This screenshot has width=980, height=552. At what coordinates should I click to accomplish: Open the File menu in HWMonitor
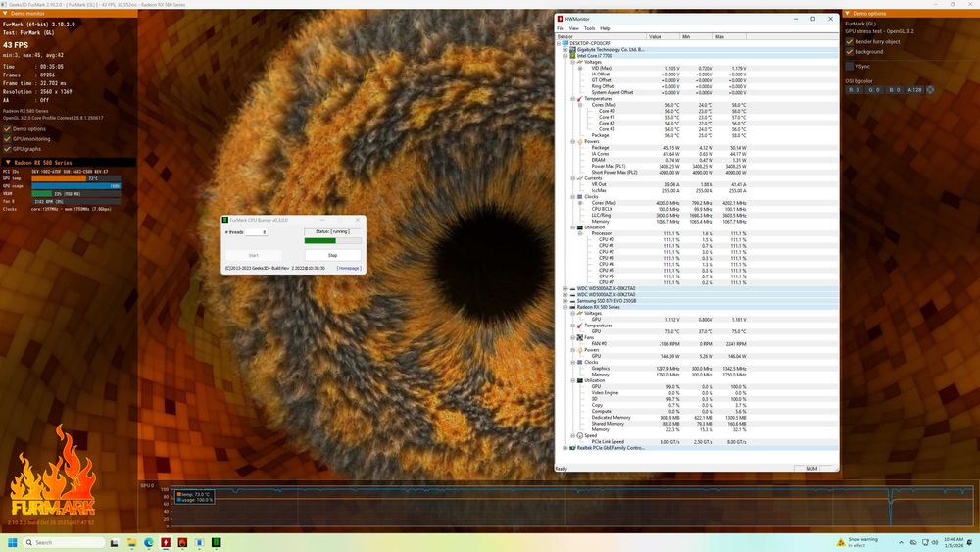[561, 28]
